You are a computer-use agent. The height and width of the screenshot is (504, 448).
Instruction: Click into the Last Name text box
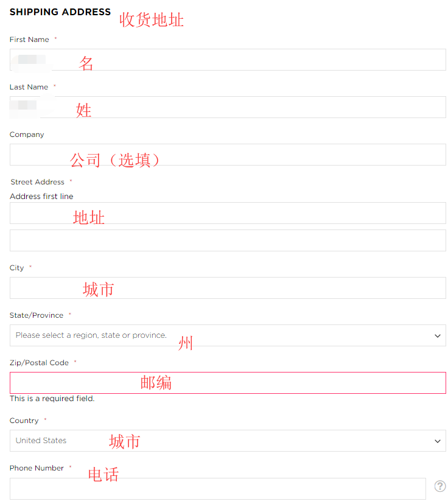pos(228,107)
